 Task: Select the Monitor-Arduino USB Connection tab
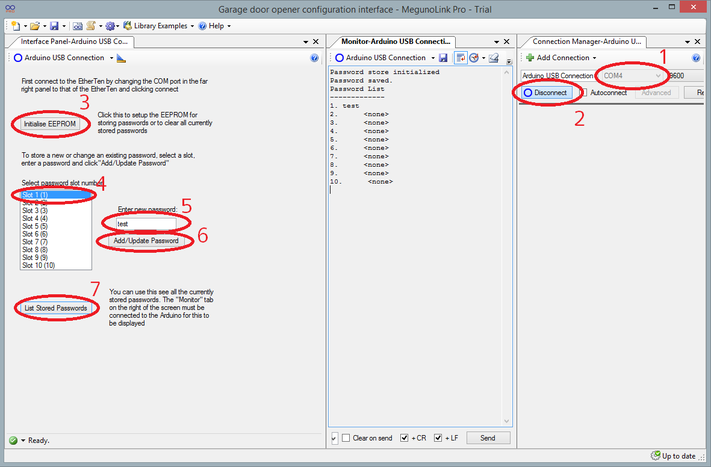point(395,42)
